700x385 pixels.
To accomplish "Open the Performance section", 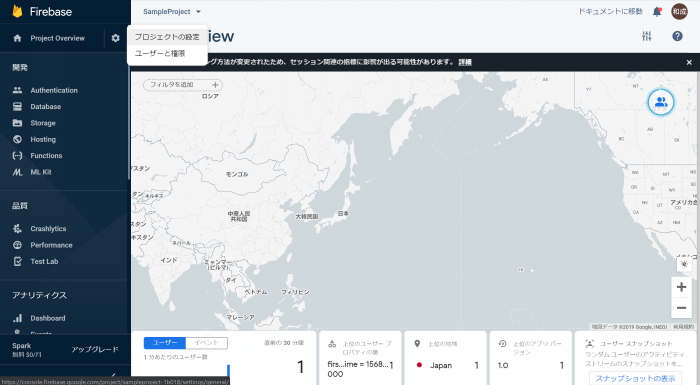I will pyautogui.click(x=51, y=245).
